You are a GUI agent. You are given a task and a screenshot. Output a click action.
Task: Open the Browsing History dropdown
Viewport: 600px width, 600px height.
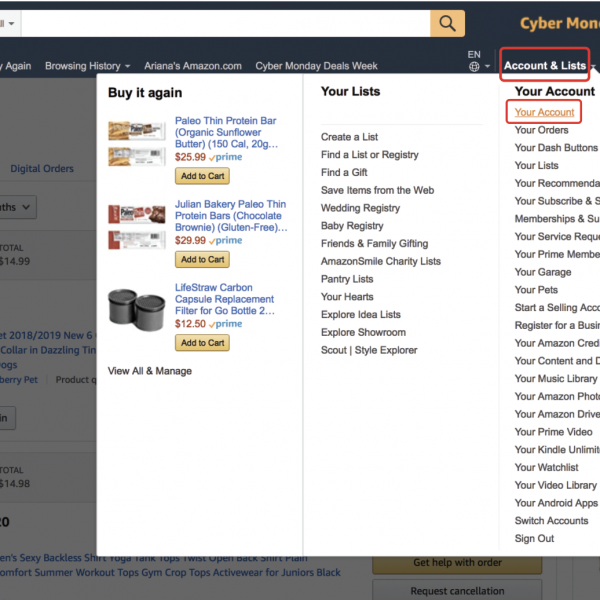pyautogui.click(x=87, y=66)
